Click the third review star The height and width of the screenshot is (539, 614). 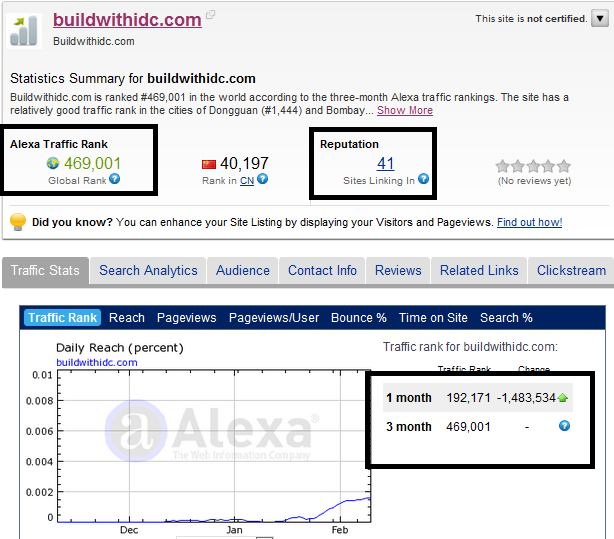click(x=533, y=166)
